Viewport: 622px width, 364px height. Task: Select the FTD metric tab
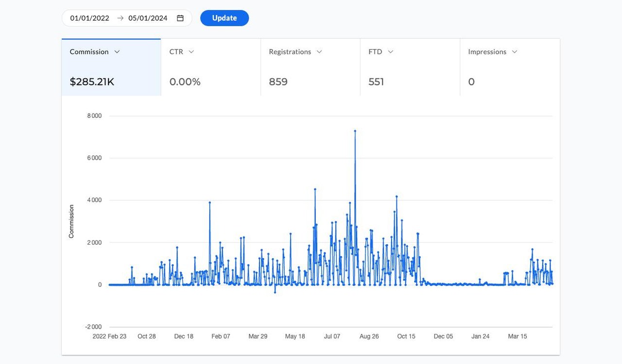(x=410, y=67)
